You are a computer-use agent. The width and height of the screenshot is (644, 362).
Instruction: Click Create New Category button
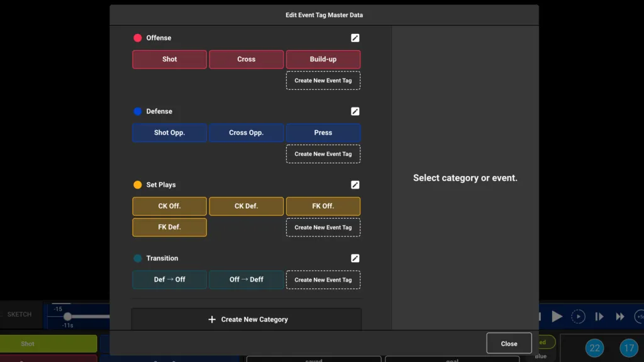tap(247, 319)
